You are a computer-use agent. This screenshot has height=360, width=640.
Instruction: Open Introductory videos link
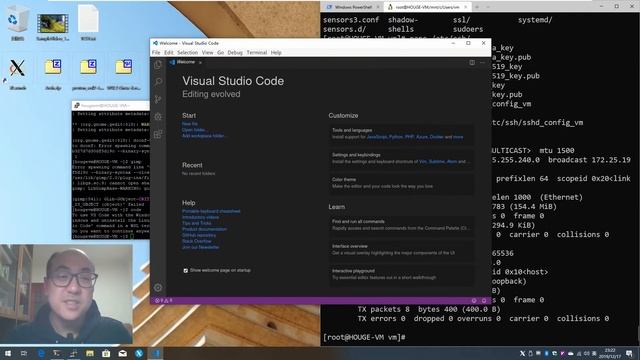click(200, 217)
